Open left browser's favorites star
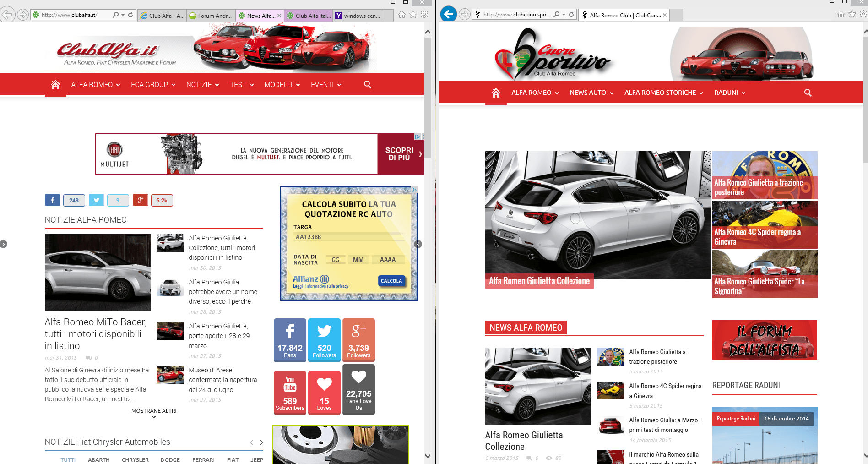Screen dimensions: 868x464 tap(413, 15)
